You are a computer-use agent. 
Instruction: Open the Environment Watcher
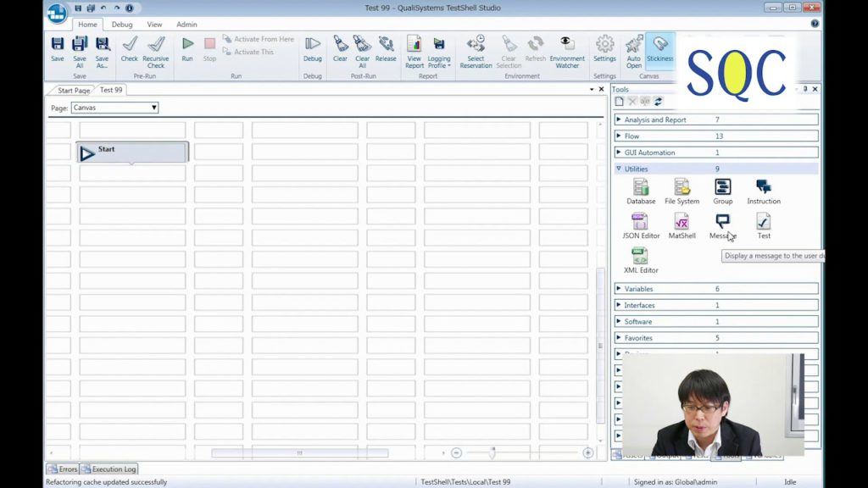tap(567, 49)
